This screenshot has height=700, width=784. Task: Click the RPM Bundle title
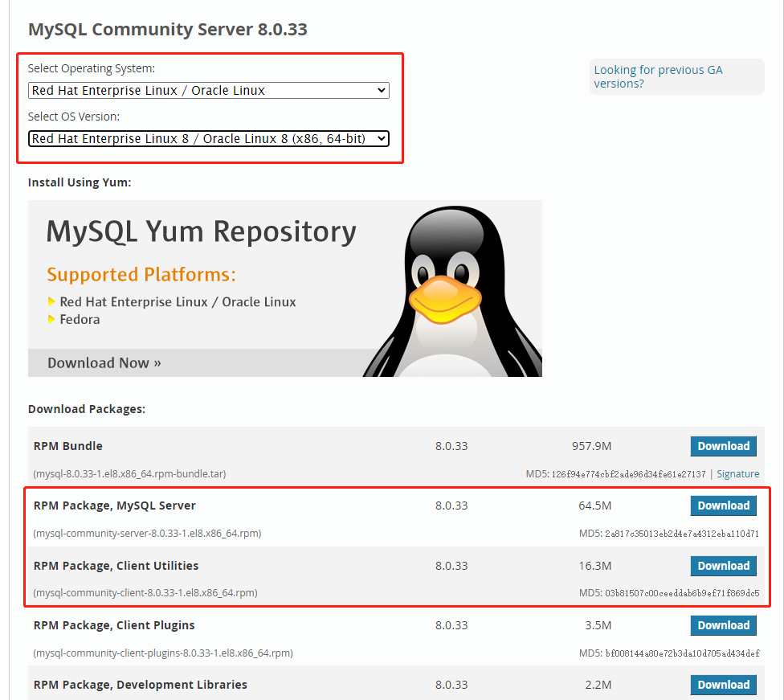click(x=68, y=446)
